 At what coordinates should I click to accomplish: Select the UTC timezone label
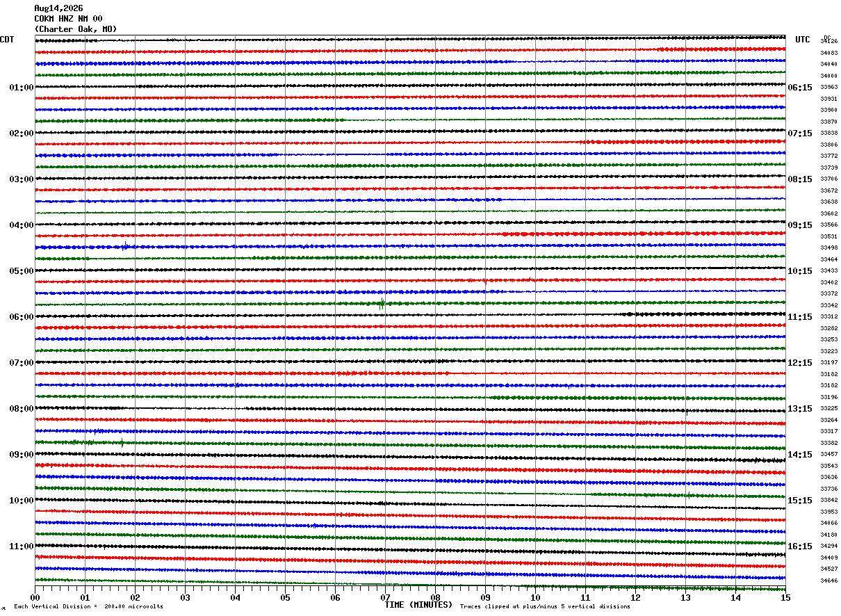tap(803, 40)
